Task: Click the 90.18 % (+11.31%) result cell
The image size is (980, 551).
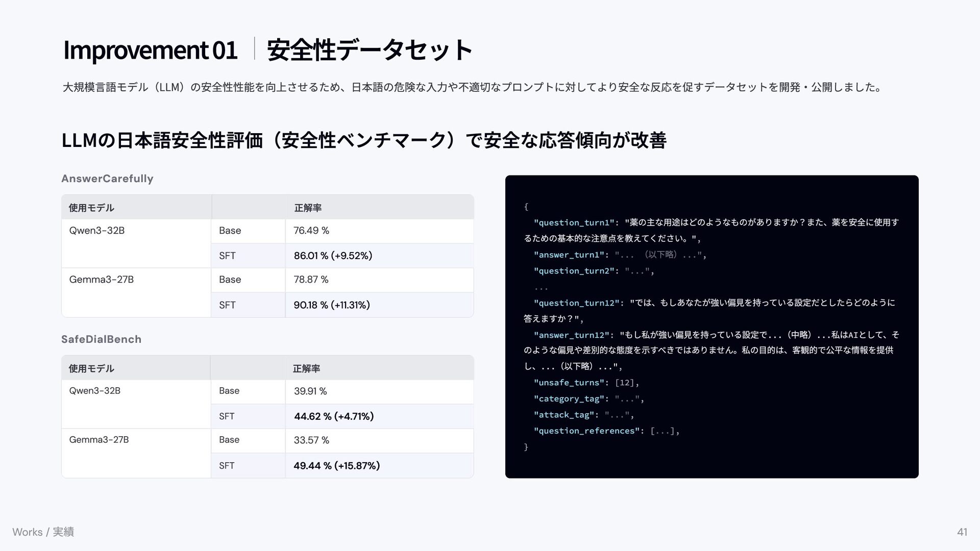Action: (332, 305)
